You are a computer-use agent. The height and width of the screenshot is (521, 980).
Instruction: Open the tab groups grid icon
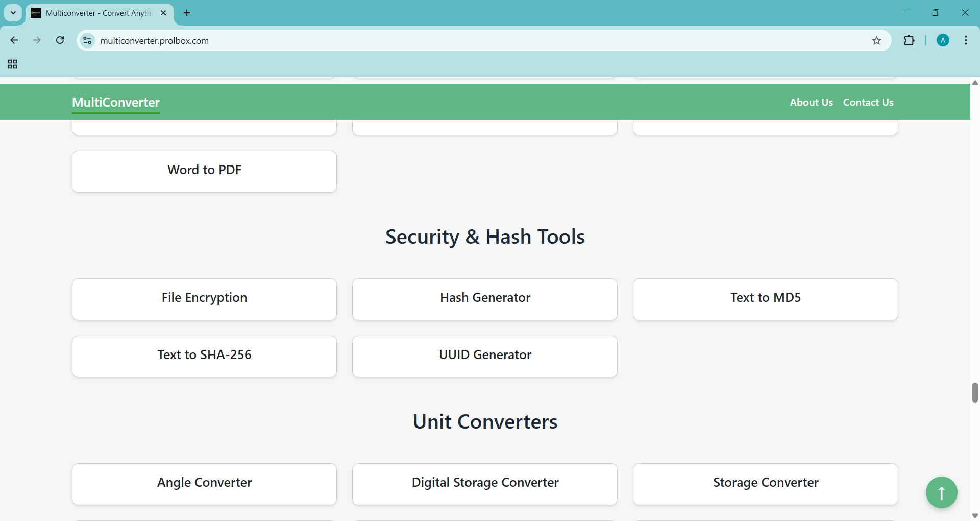(13, 64)
